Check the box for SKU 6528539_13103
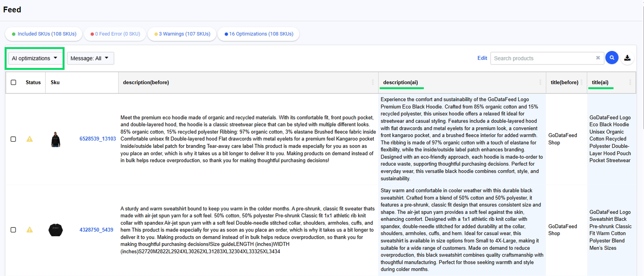644x276 pixels. (14, 139)
